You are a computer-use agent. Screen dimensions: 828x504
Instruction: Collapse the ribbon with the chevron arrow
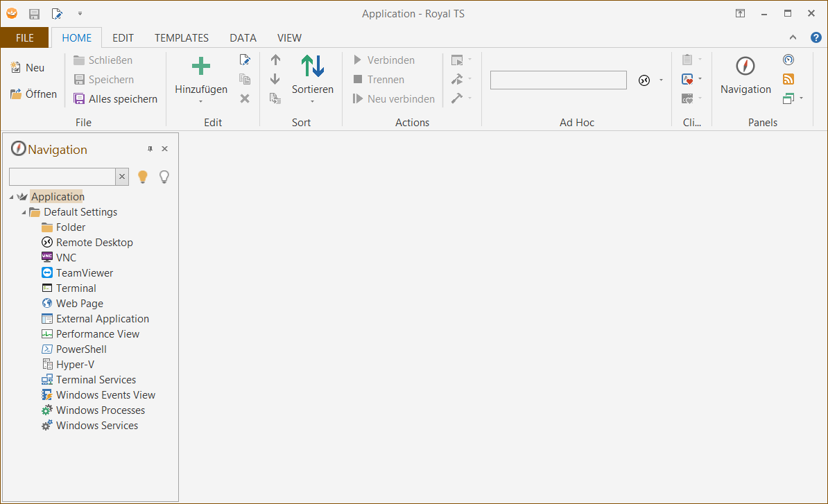pyautogui.click(x=793, y=37)
